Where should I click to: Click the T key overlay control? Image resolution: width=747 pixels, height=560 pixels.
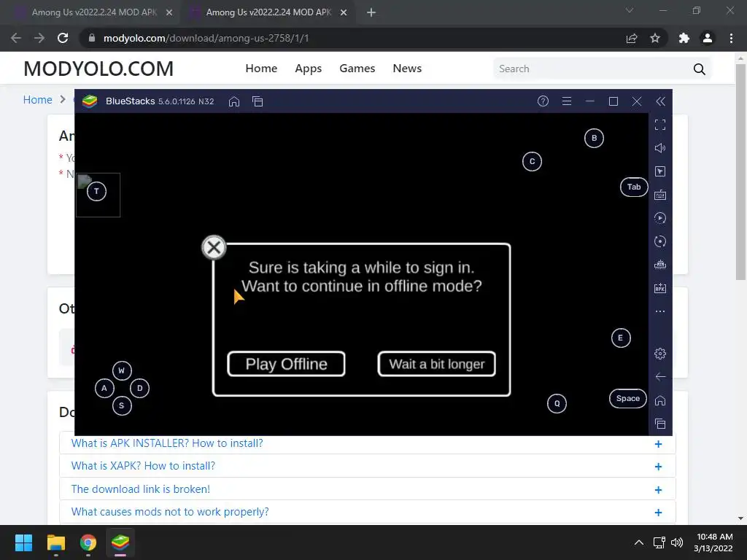97,192
